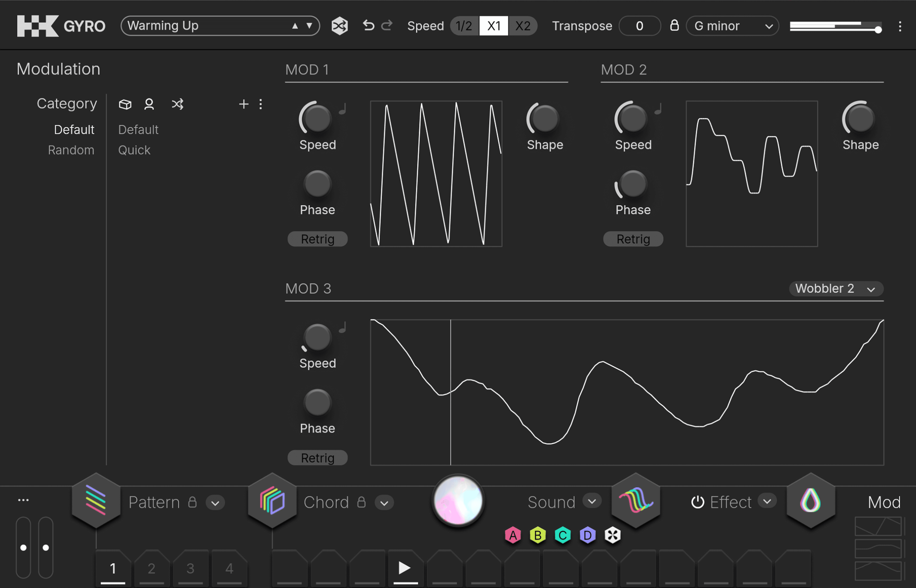Open the G minor scale dropdown
Viewport: 916px width, 588px height.
[x=732, y=26]
